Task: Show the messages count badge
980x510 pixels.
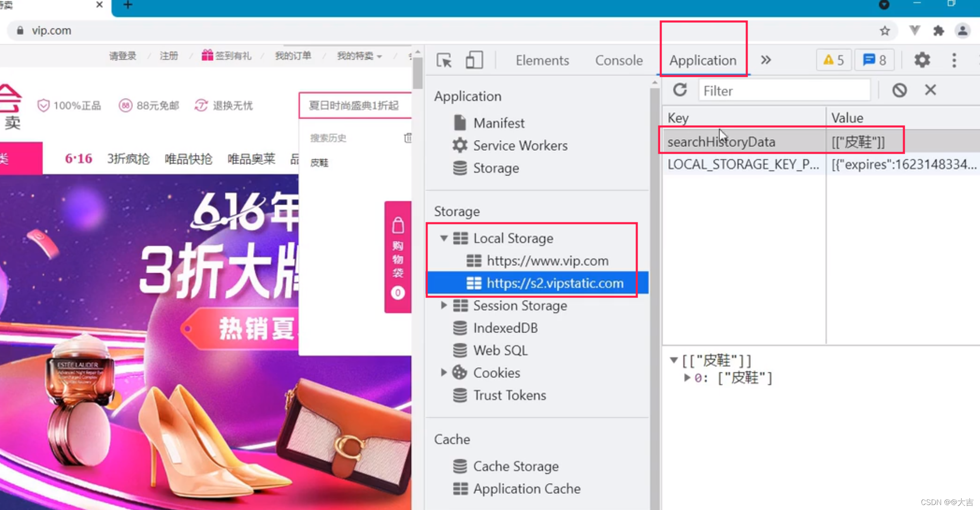Action: coord(874,60)
